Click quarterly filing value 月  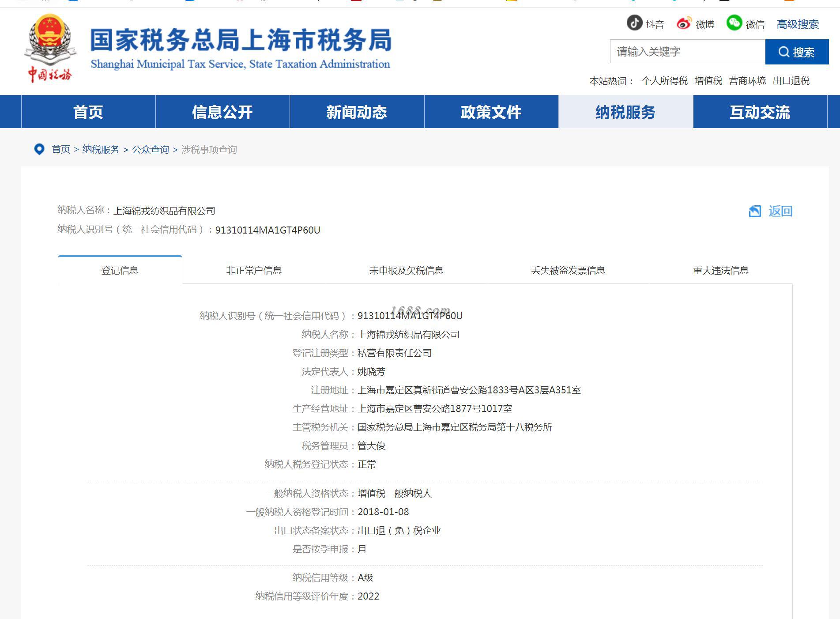(x=362, y=549)
